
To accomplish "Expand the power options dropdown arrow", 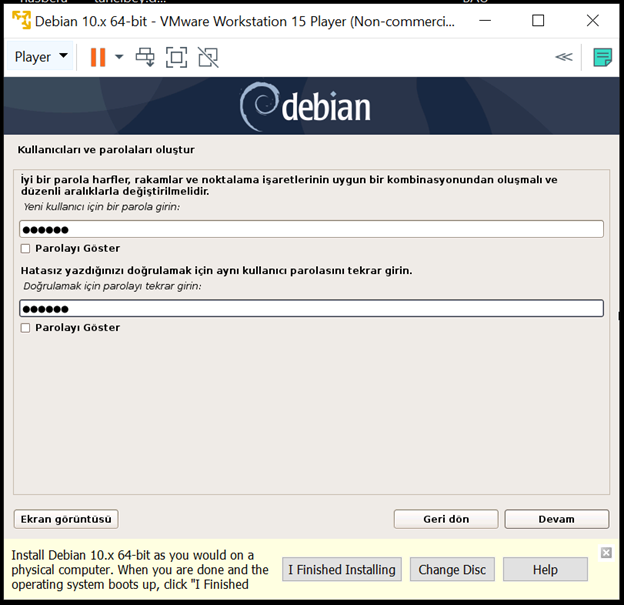I will [119, 57].
